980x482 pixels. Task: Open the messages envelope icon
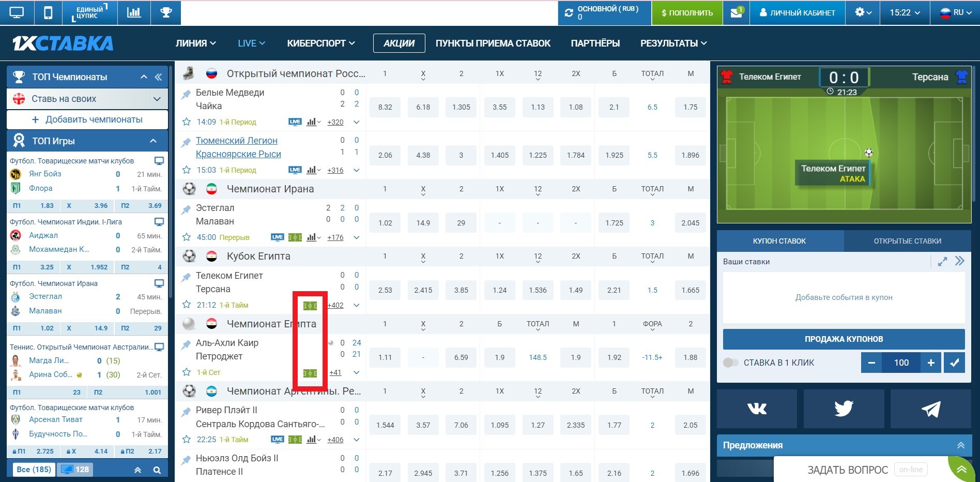point(737,12)
